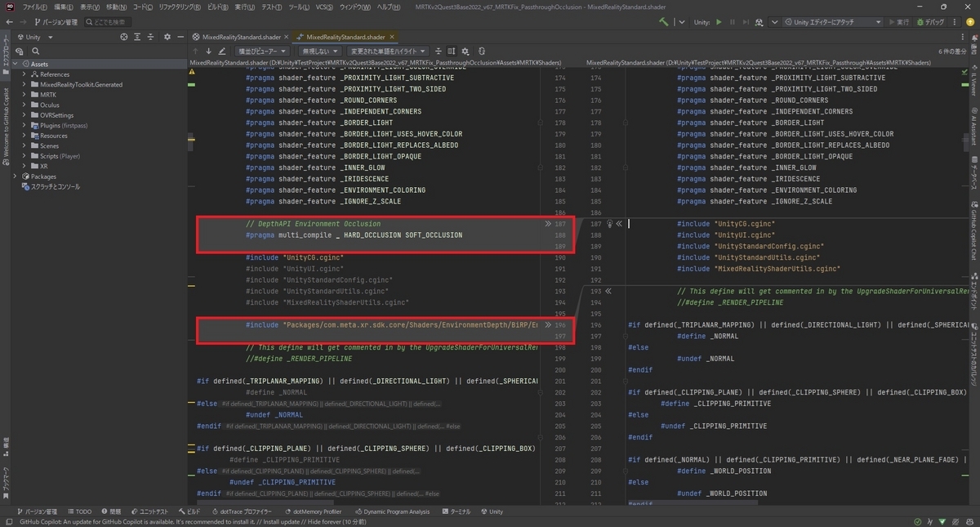Open explorer panel settings gear

pyautogui.click(x=167, y=37)
